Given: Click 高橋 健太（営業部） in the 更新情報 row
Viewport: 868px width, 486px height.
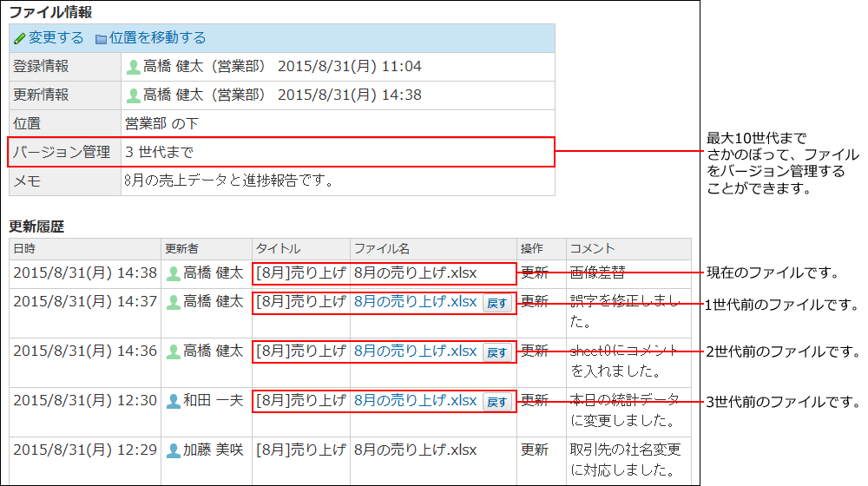Looking at the screenshot, I should (x=204, y=95).
